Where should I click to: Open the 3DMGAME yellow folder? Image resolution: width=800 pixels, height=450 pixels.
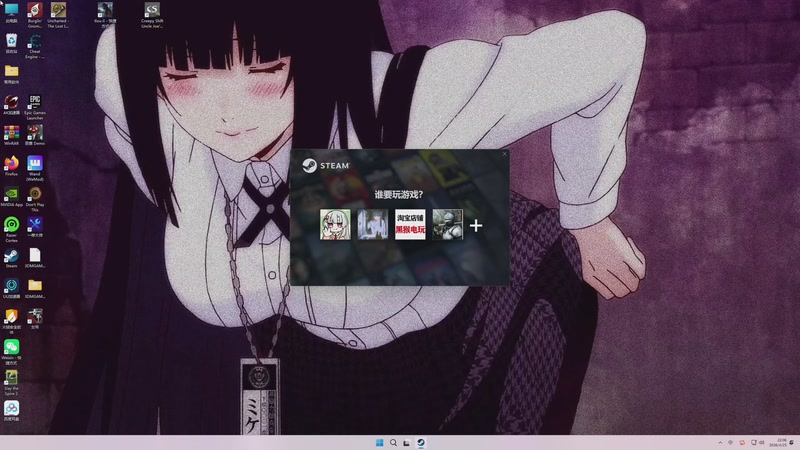(35, 289)
